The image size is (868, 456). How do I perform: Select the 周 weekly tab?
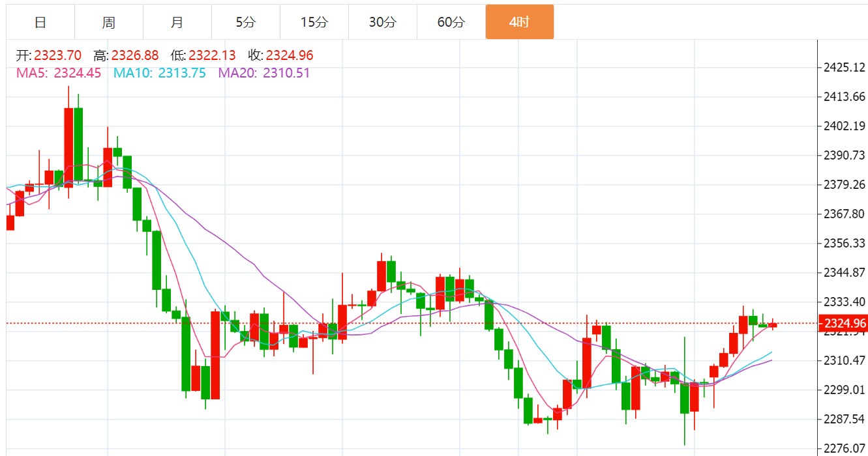coord(109,22)
